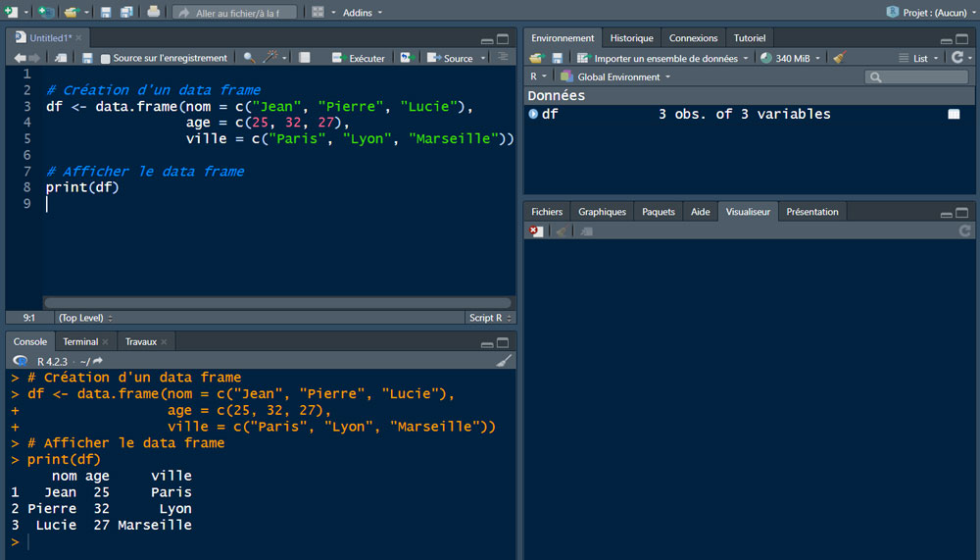Click the Exécuter button
980x560 pixels.
tap(359, 58)
